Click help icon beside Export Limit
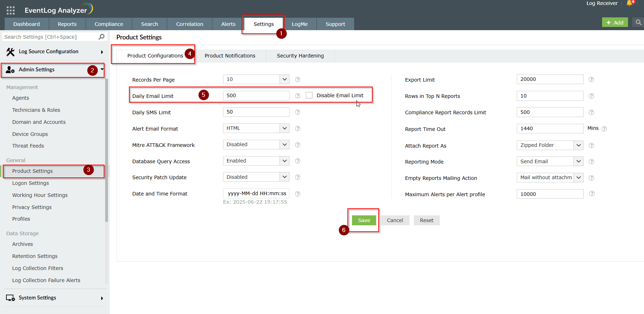 (591, 79)
